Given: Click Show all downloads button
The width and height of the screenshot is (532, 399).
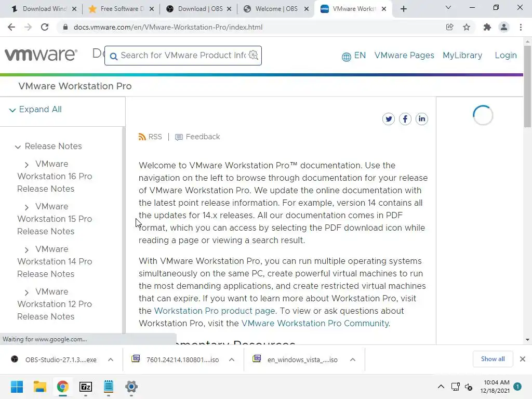Looking at the screenshot, I should click(493, 359).
